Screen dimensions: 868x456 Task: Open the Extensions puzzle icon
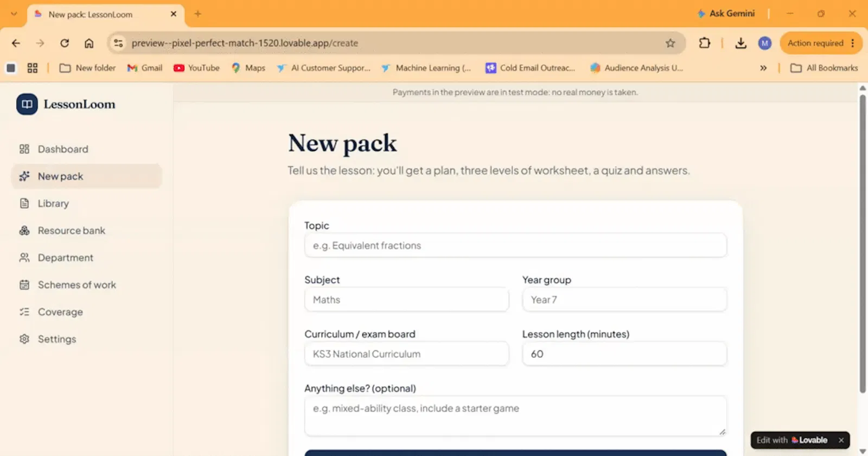(705, 43)
